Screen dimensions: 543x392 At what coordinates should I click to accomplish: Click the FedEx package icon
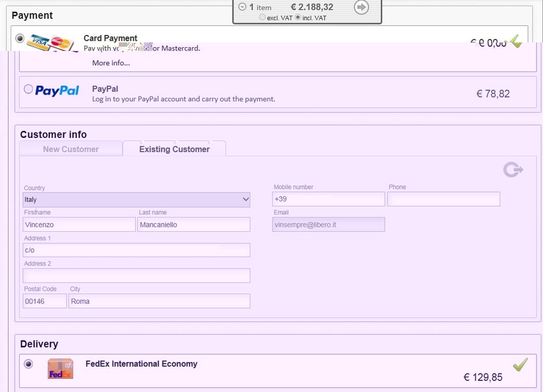[60, 369]
